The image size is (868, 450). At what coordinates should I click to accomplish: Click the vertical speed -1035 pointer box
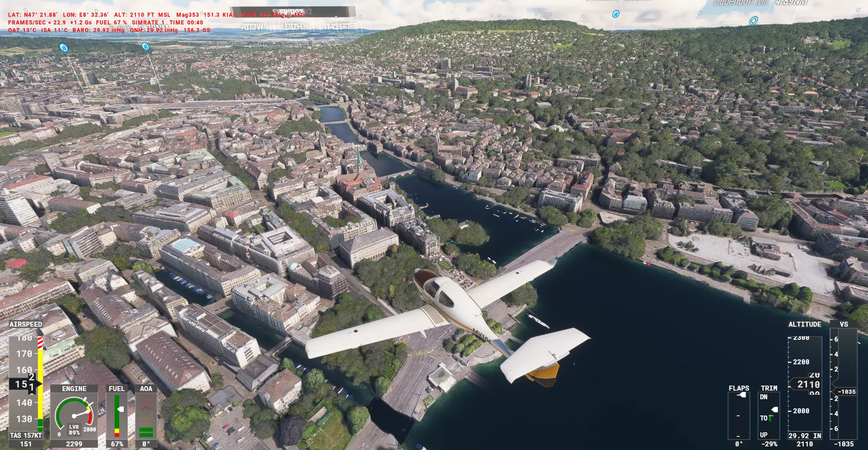tap(845, 392)
